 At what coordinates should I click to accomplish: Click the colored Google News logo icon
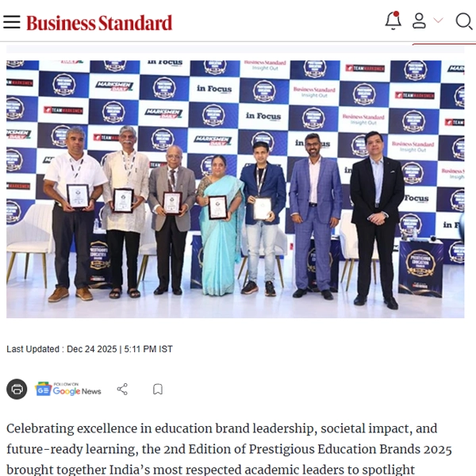(x=43, y=390)
